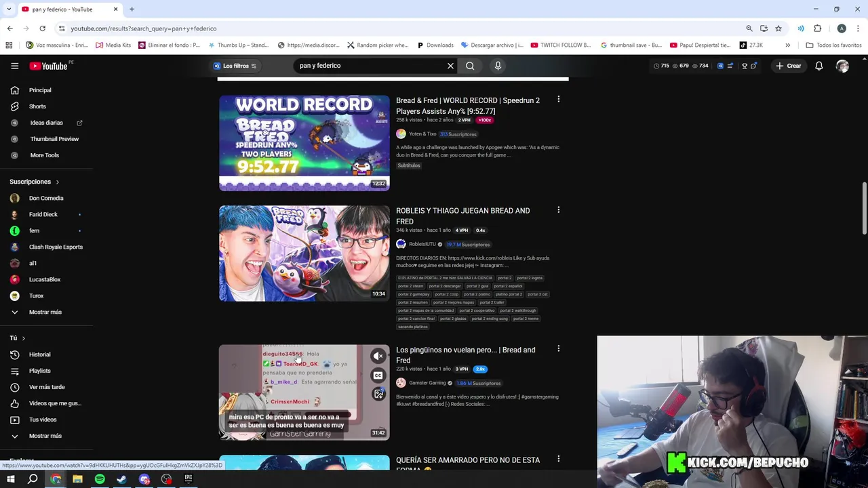The image size is (868, 488).
Task: Save the thumbnail using the image overlay icon
Action: [x=378, y=394]
